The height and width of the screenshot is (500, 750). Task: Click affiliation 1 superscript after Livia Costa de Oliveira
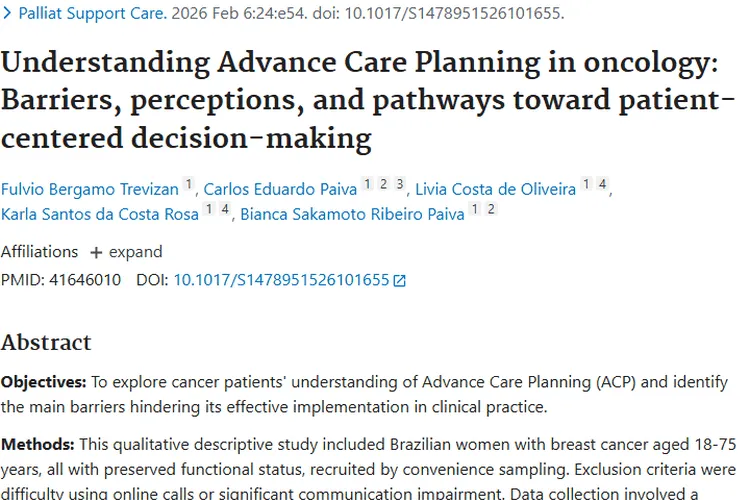coord(586,185)
